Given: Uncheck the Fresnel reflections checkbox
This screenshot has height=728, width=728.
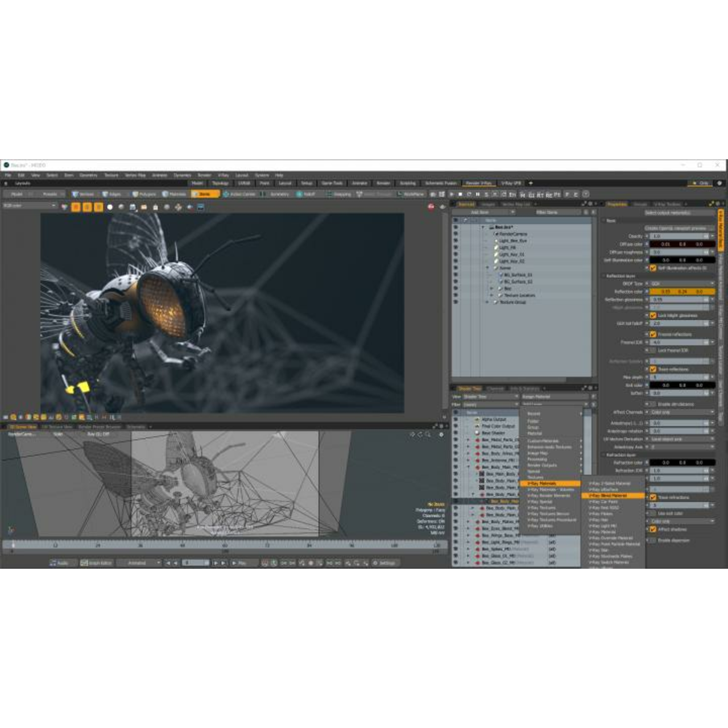Looking at the screenshot, I should tap(653, 334).
